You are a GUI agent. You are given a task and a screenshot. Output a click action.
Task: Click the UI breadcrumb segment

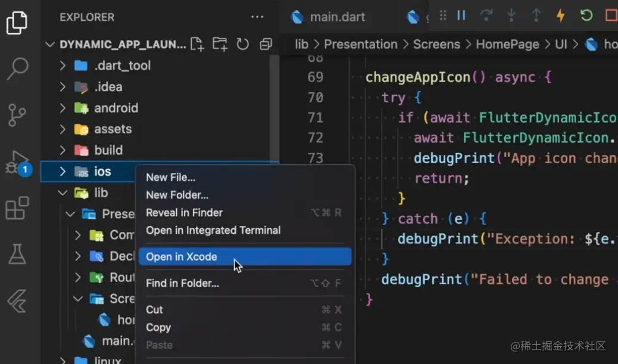click(561, 44)
